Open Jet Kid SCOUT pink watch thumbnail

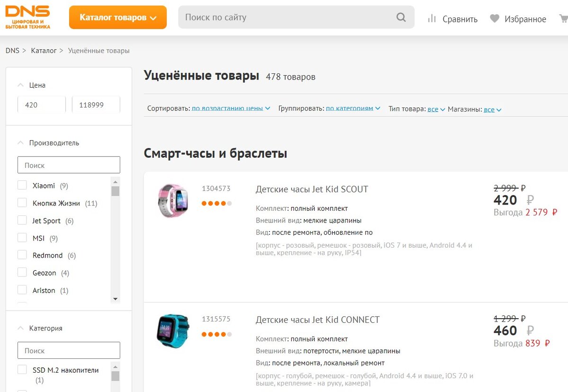[x=173, y=200]
